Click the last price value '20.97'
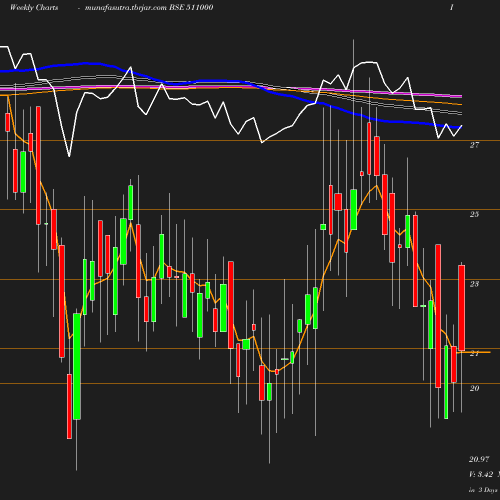 click(x=479, y=459)
